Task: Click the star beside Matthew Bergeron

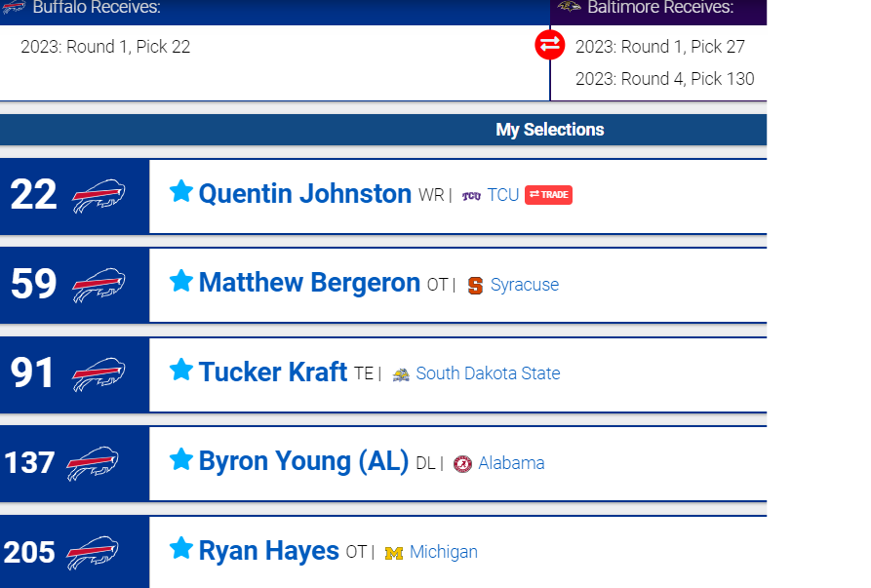Action: click(181, 281)
